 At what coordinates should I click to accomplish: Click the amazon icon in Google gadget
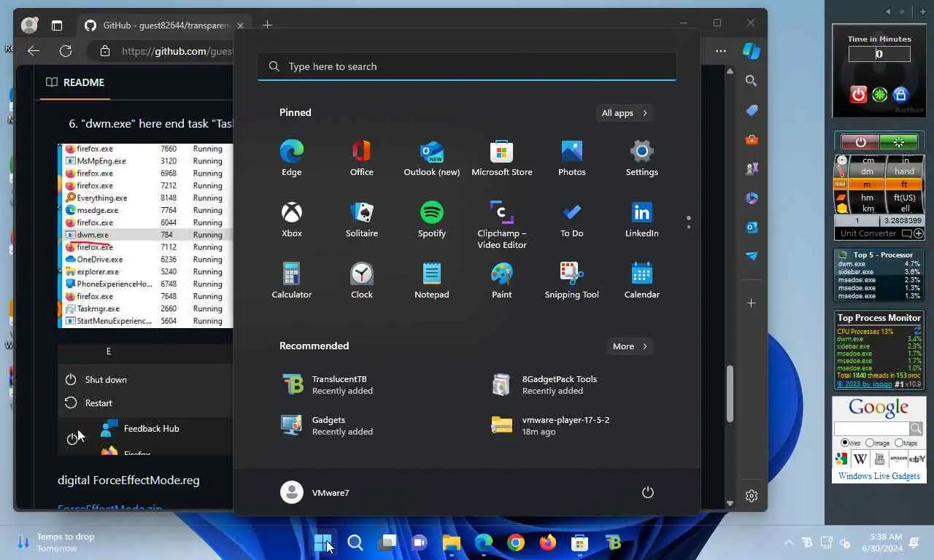pyautogui.click(x=898, y=459)
